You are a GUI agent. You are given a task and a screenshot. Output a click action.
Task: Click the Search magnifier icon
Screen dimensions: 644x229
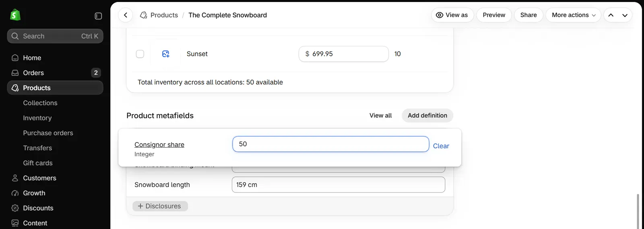click(x=15, y=36)
